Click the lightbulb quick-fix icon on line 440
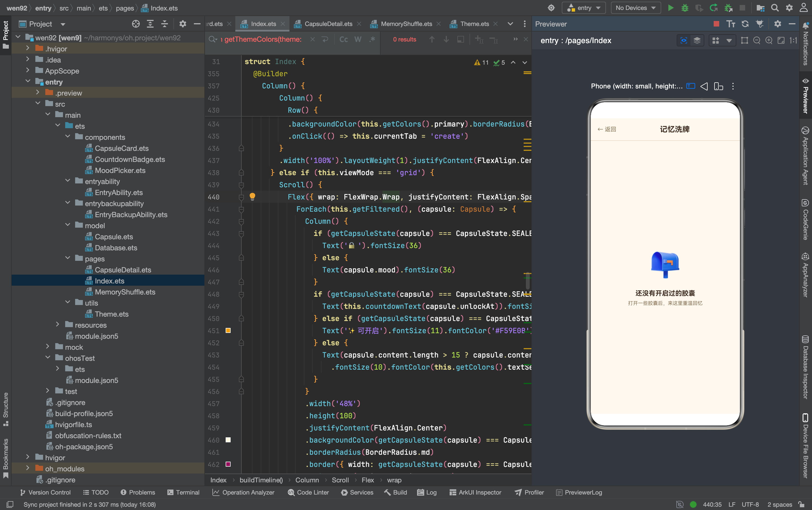Viewport: 812px width, 510px height. tap(252, 197)
